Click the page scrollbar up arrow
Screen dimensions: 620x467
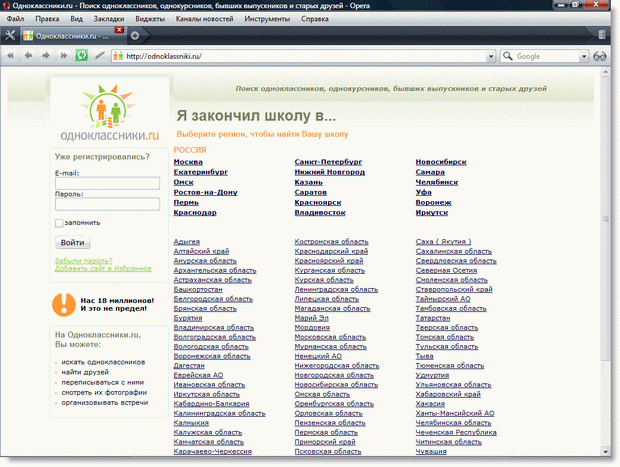pos(605,72)
